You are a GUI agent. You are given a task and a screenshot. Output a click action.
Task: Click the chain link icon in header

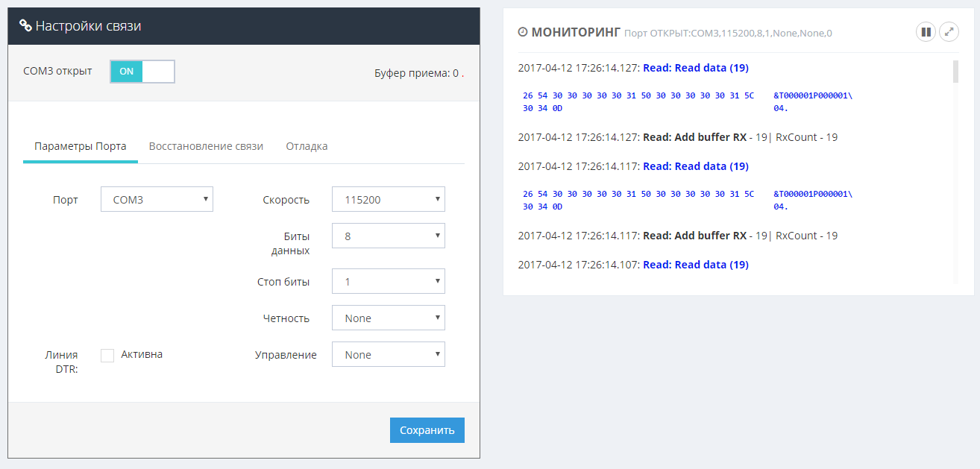[x=25, y=26]
